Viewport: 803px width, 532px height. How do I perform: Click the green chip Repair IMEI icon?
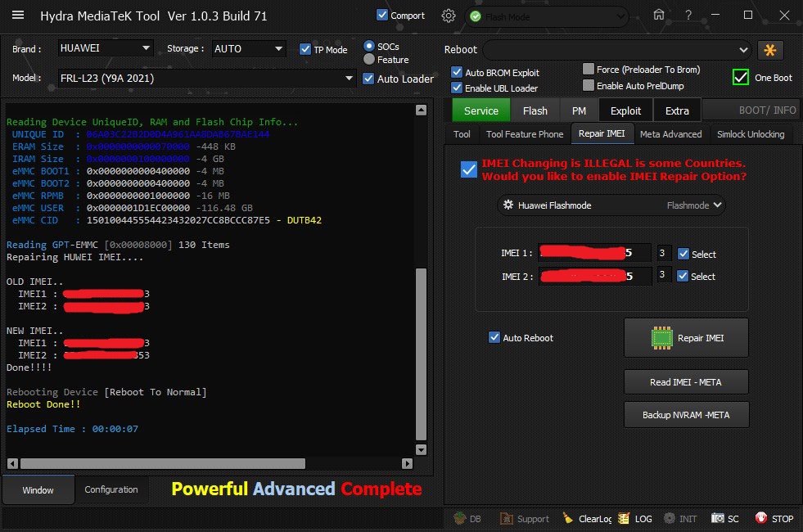click(x=661, y=338)
